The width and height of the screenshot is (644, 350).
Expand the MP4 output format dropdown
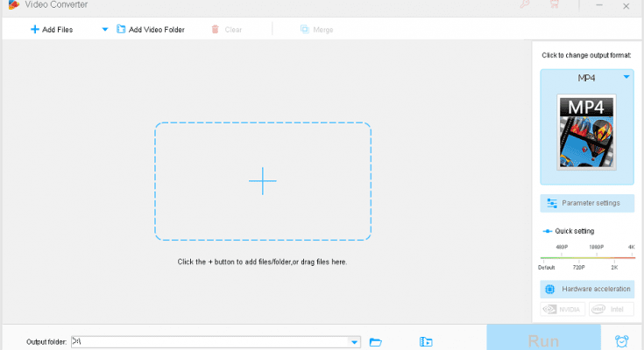point(626,78)
